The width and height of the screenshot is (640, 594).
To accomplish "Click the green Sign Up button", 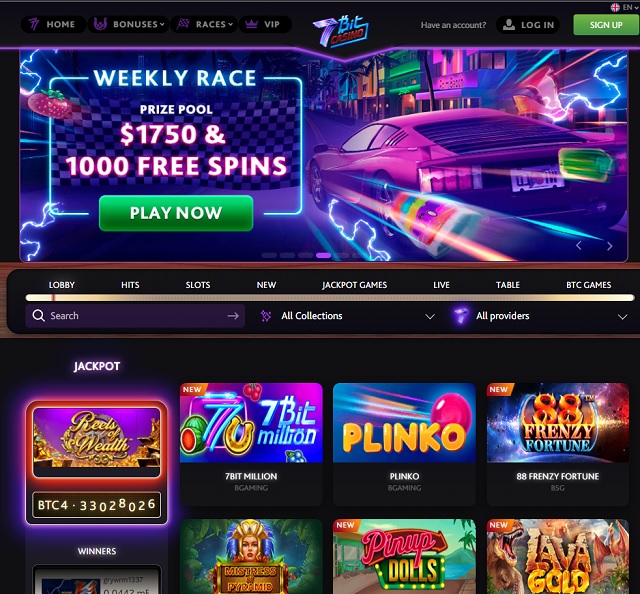I will (x=606, y=25).
